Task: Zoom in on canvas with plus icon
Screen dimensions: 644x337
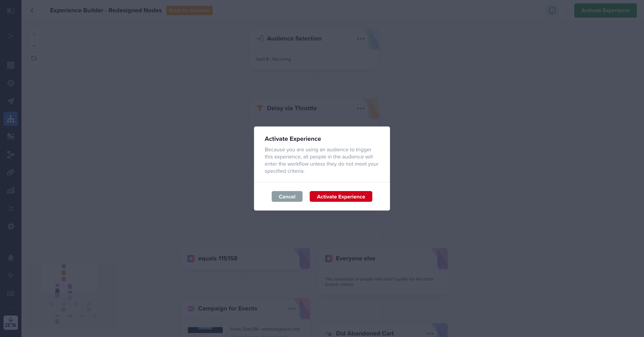Action: tap(34, 34)
